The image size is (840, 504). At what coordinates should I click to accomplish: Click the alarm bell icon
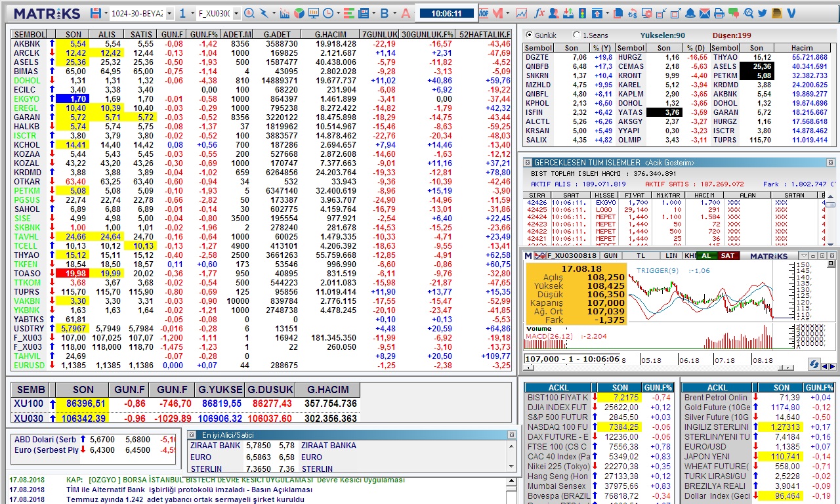click(690, 13)
